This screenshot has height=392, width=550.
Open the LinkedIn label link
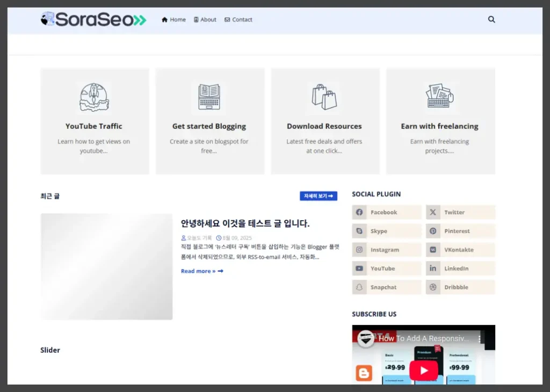coord(456,268)
